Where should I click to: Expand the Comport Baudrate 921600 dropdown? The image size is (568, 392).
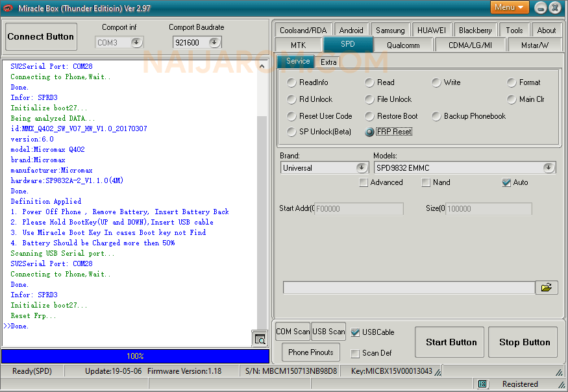(x=214, y=42)
